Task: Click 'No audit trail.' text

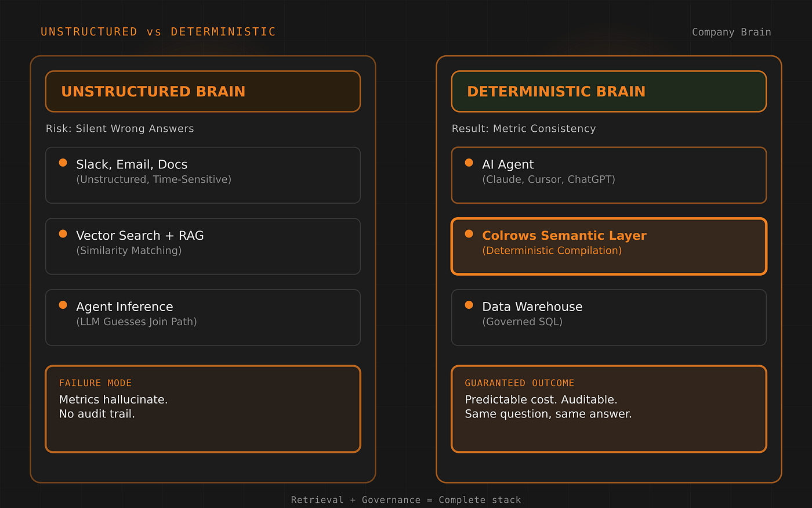Action: click(x=97, y=414)
